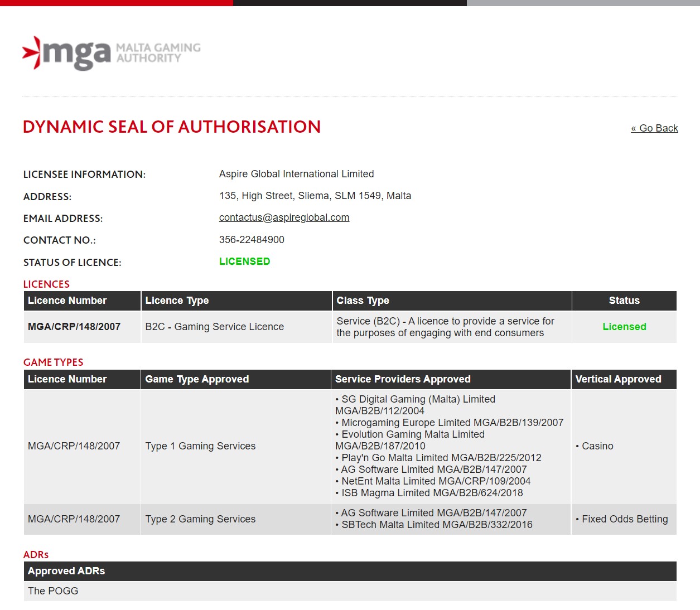Screen dimensions: 700x610
Task: Click the Game Type Approved column header
Action: pos(235,379)
